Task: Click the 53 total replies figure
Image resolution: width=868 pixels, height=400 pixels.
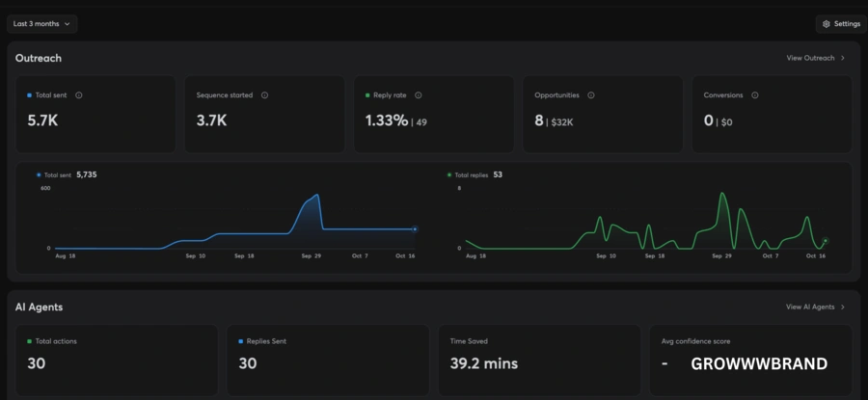Action: [498, 174]
